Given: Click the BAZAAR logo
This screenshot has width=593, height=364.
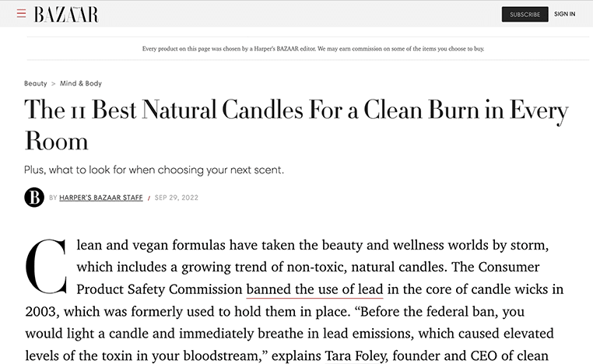Looking at the screenshot, I should (66, 14).
